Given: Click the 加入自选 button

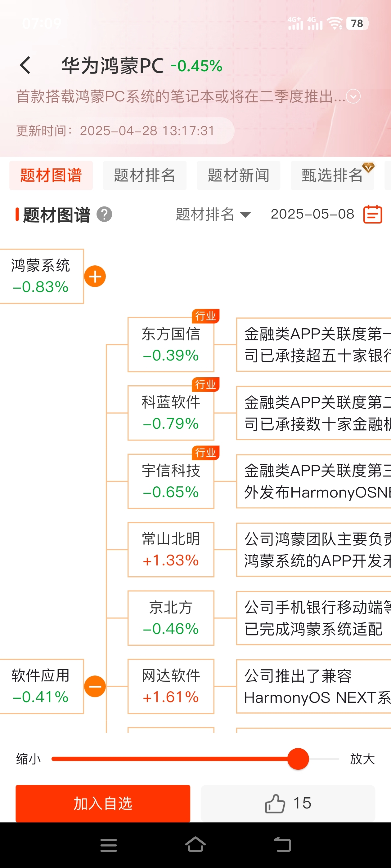Looking at the screenshot, I should (103, 803).
